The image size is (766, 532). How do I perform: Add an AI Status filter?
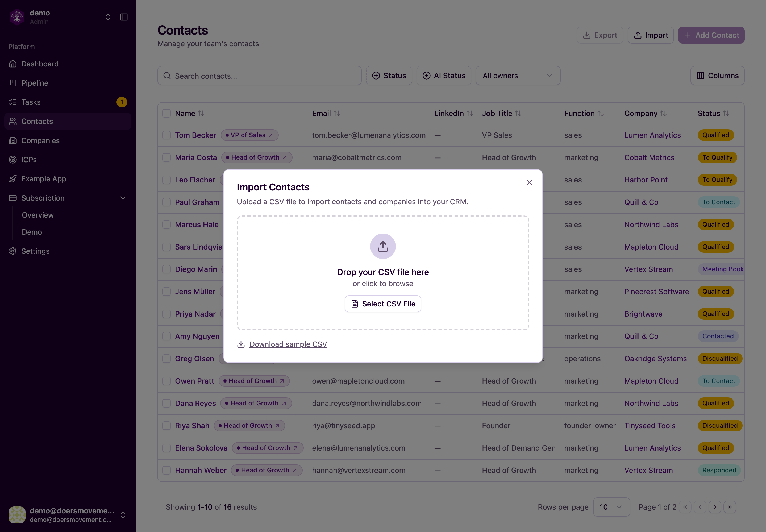[443, 76]
